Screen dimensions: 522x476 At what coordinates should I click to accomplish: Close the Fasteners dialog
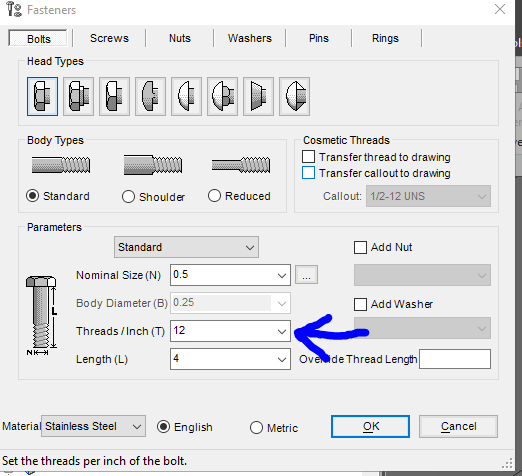pyautogui.click(x=500, y=9)
